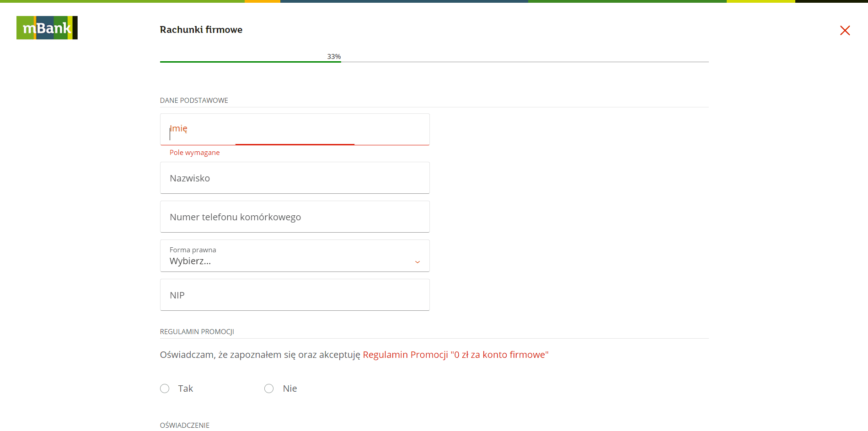Click the 'Wybierz...' placeholder value

(190, 261)
